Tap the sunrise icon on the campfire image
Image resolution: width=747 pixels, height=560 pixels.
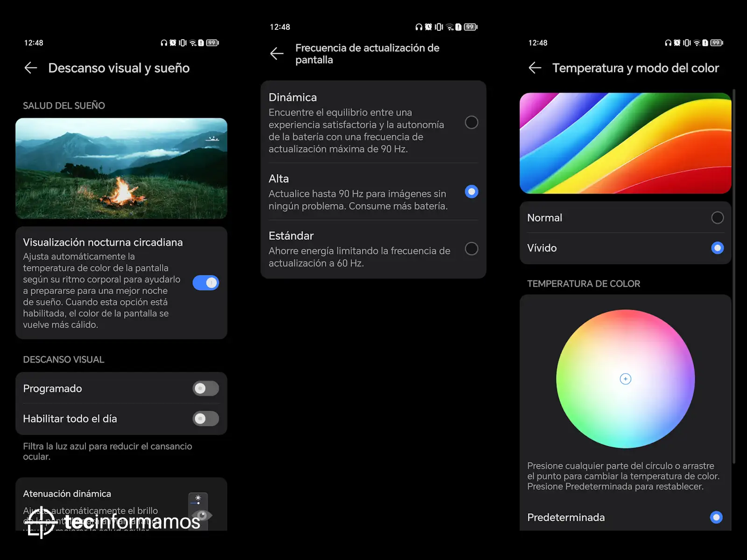(213, 139)
